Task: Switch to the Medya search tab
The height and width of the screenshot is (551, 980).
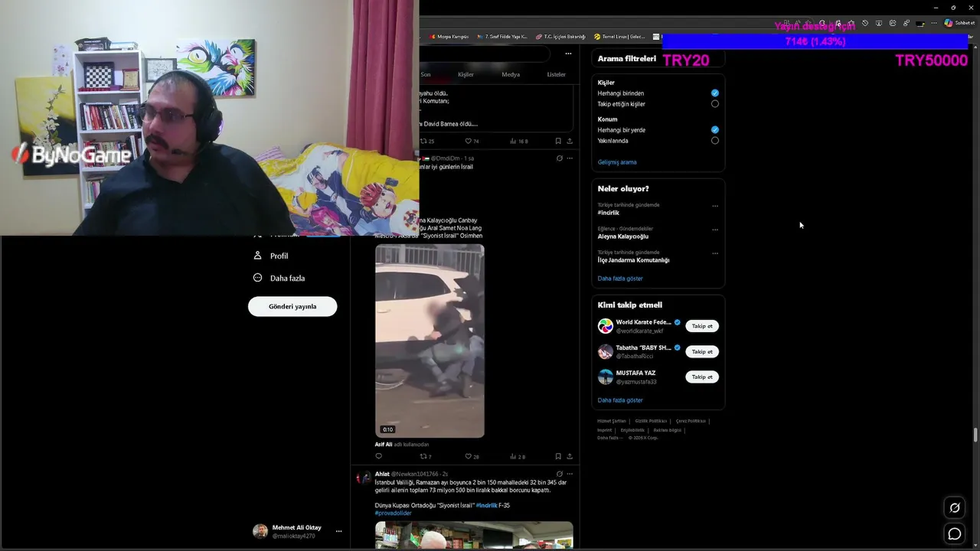Action: click(x=511, y=74)
